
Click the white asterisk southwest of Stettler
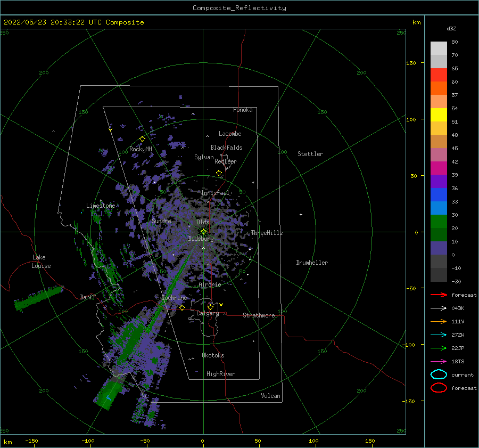click(x=253, y=183)
